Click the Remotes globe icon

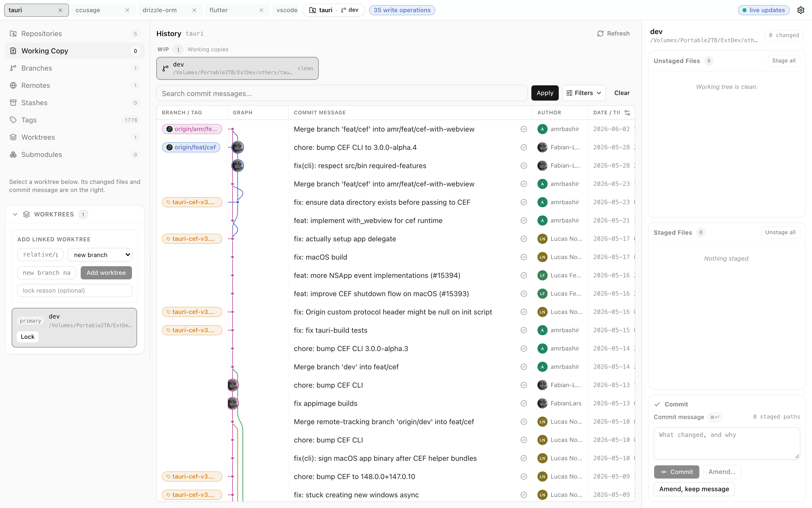(13, 85)
